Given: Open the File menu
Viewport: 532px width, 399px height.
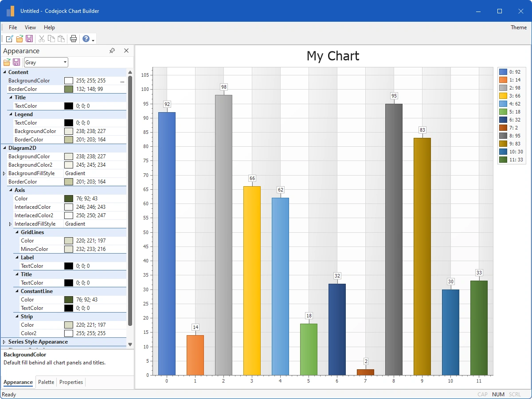Looking at the screenshot, I should [x=13, y=27].
